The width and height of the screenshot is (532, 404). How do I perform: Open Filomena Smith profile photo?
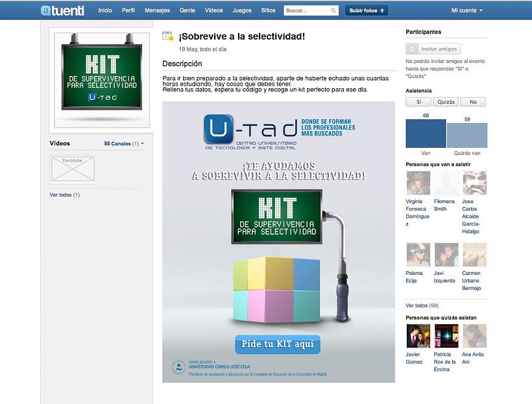[446, 183]
